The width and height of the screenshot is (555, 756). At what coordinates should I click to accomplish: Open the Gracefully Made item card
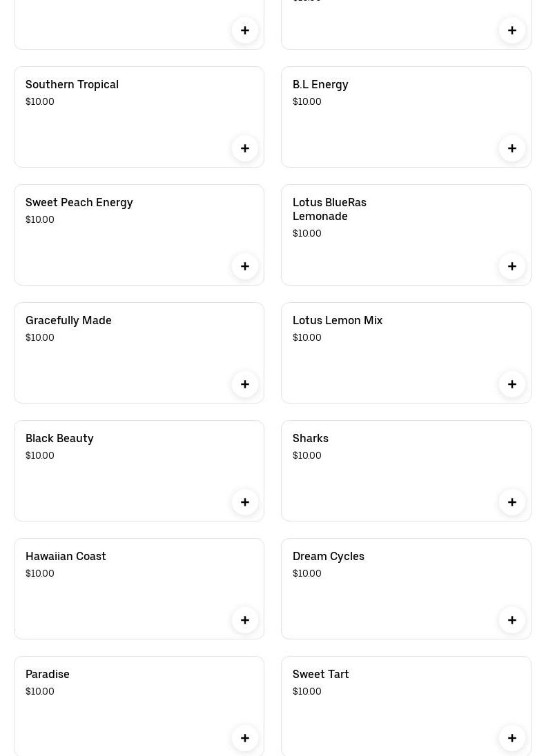(x=124, y=359)
